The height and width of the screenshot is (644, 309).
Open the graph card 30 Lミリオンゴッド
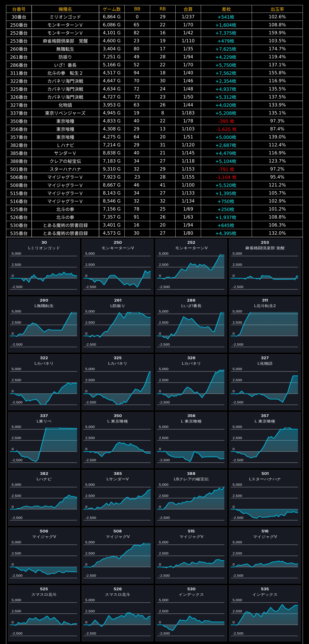(44, 267)
